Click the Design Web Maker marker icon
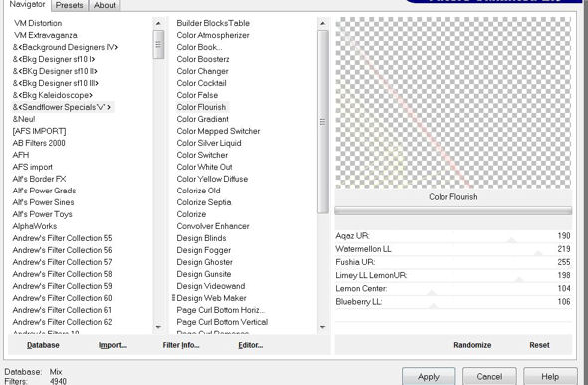The image size is (588, 385). click(174, 298)
